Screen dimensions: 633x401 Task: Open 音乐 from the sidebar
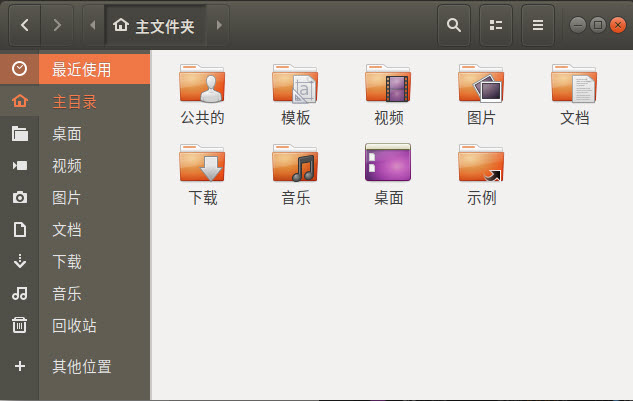(x=75, y=294)
